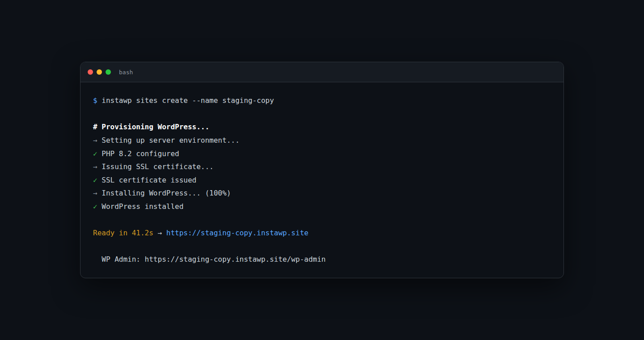Viewport: 644px width, 340px height.
Task: Click the red close dot
Action: click(x=90, y=72)
